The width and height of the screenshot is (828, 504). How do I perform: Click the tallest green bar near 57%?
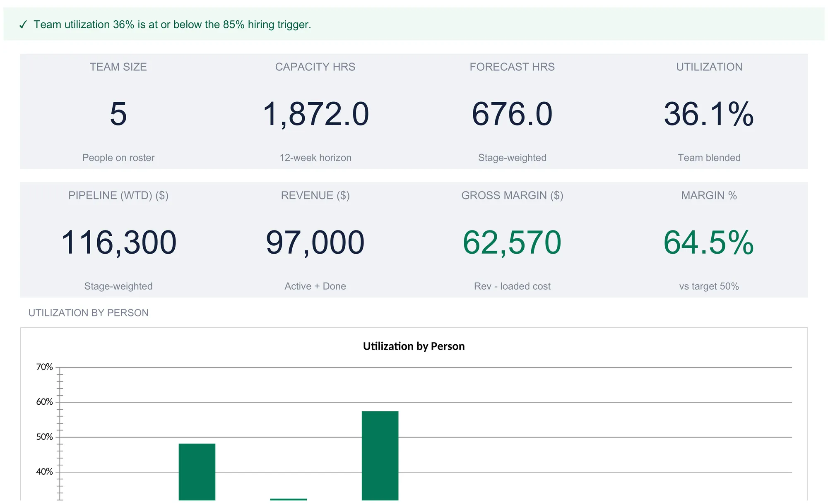coord(380,456)
